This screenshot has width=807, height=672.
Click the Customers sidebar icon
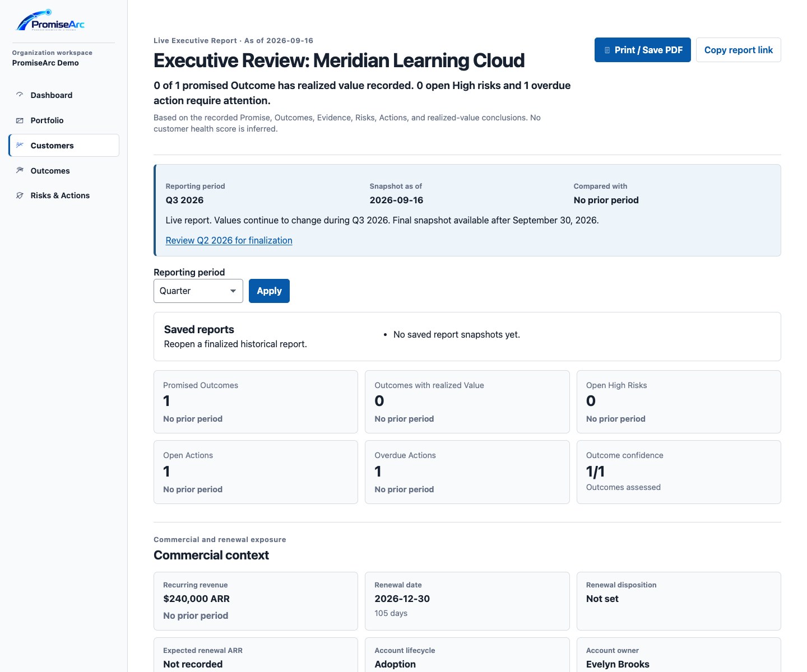pyautogui.click(x=20, y=145)
